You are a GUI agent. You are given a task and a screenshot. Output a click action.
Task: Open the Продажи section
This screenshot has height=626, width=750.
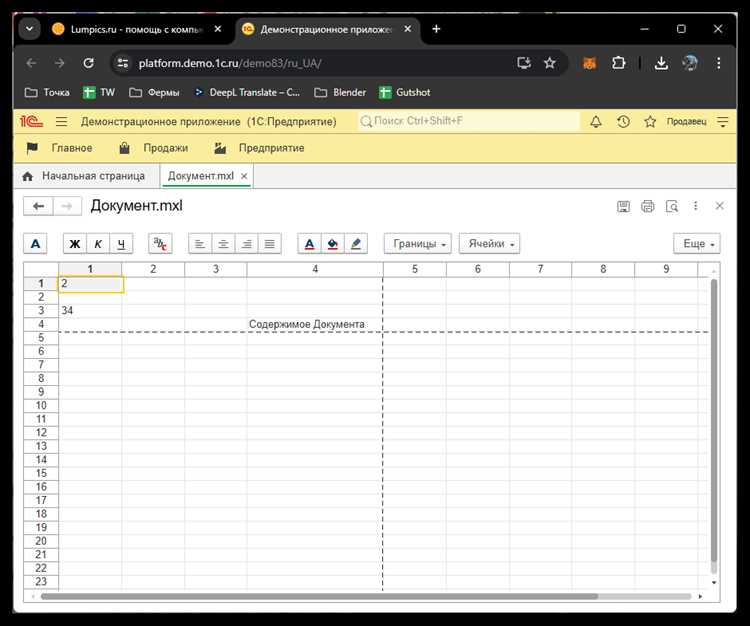pos(154,148)
